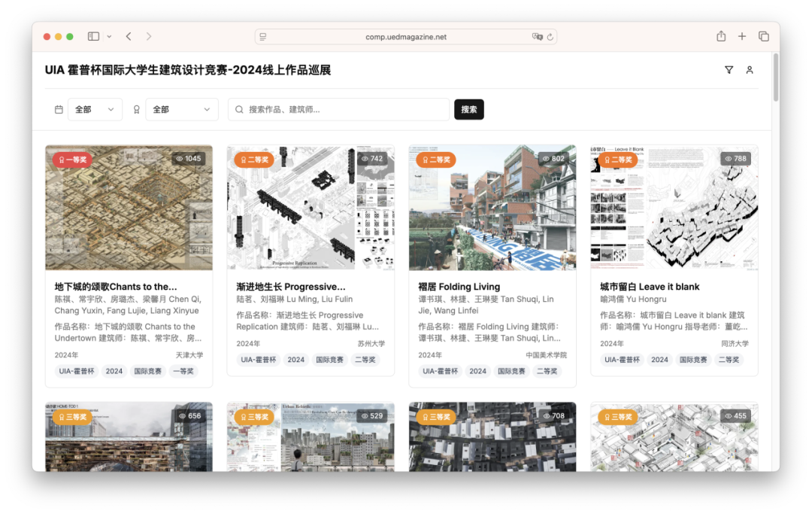
Task: Click 国际竞赛 tag on 褶居 card
Action: tap(512, 371)
